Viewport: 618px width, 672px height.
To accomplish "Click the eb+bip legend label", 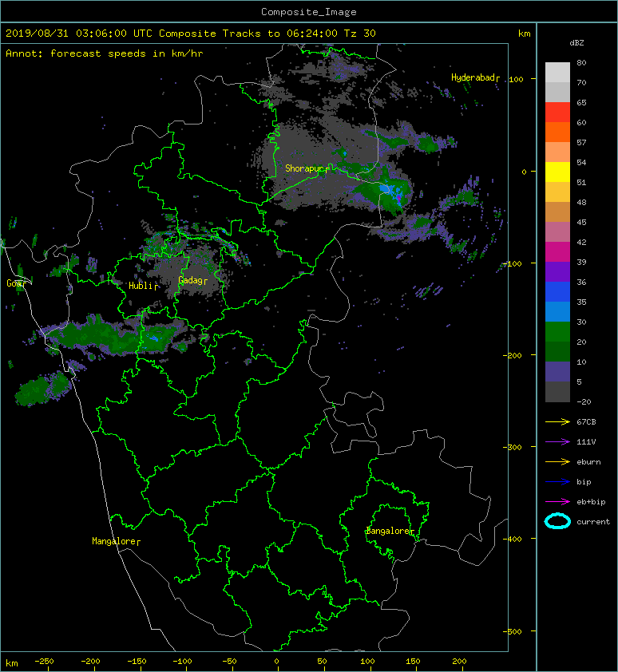I will tap(591, 502).
